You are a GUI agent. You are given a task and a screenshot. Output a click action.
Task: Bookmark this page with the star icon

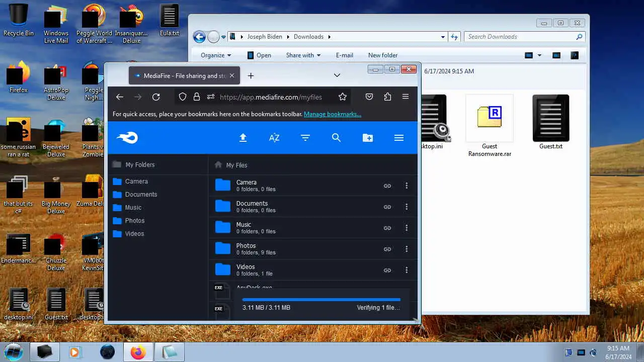(x=343, y=97)
